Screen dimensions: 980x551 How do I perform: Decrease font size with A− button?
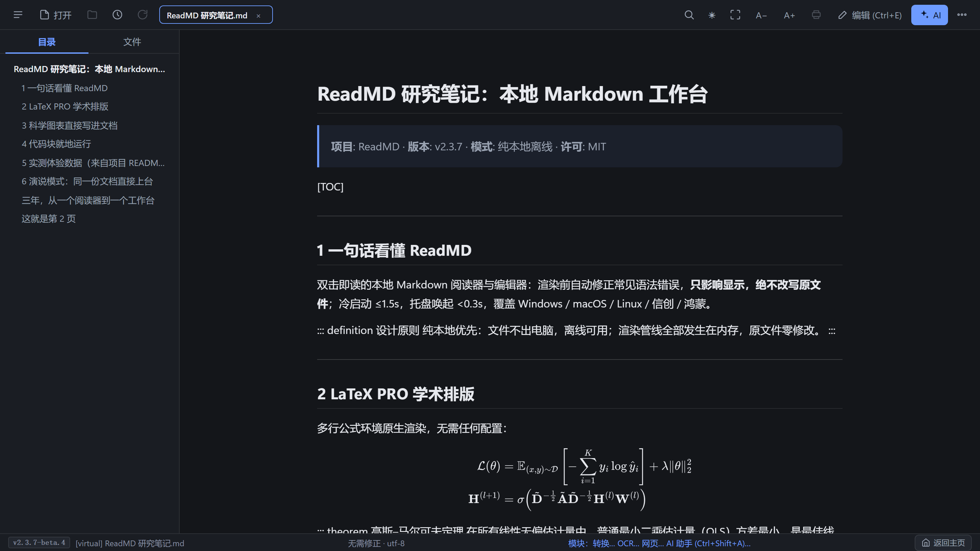(x=761, y=15)
